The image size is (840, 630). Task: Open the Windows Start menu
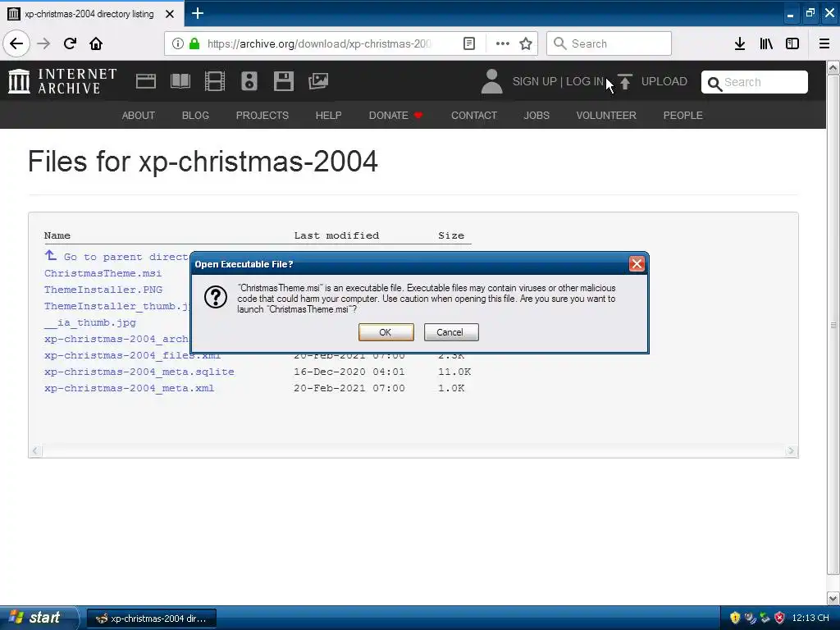39,618
